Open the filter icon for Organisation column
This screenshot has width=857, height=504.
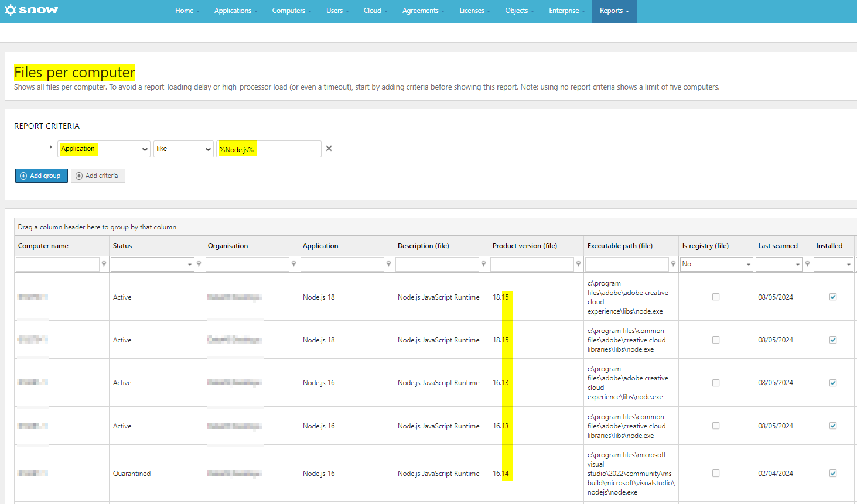[294, 265]
